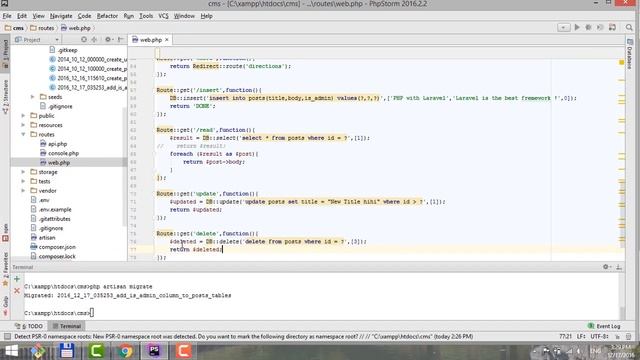
Task: Add new terminal session with plus icon
Action: [17, 279]
